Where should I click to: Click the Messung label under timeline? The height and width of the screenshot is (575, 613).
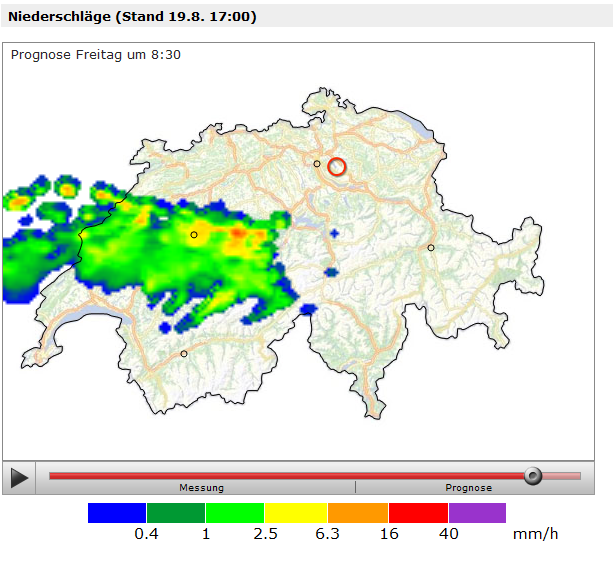[x=201, y=488]
